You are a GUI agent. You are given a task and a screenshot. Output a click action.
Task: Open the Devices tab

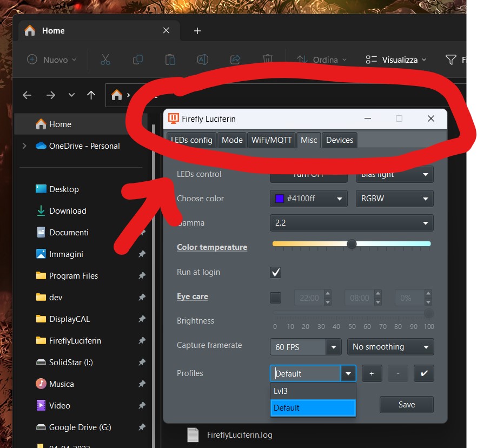point(339,140)
